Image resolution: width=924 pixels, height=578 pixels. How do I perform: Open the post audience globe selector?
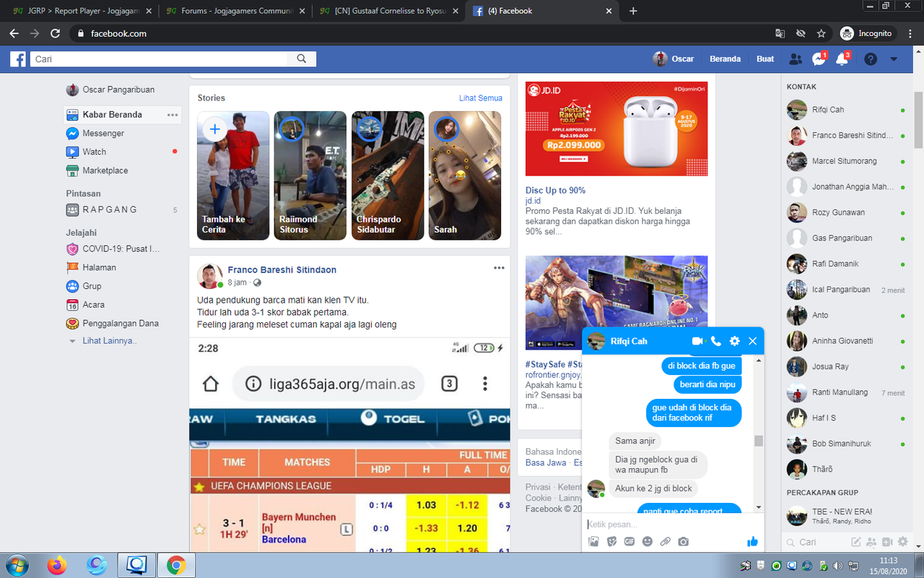click(x=257, y=282)
